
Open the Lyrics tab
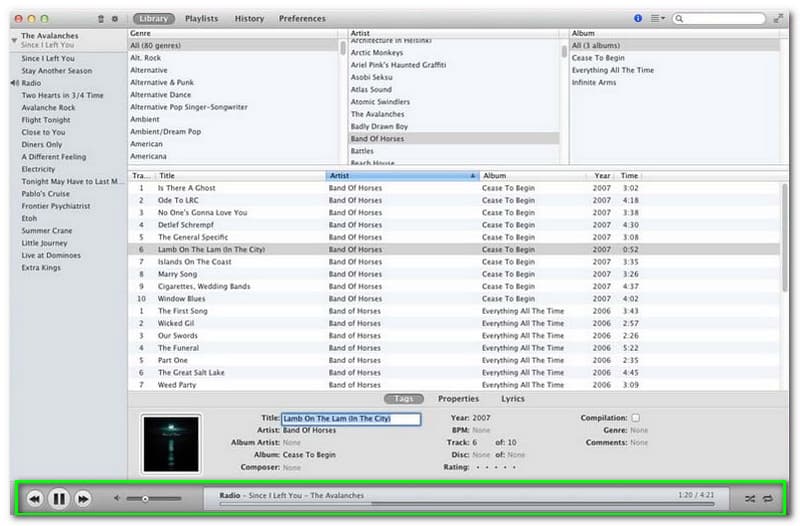click(x=512, y=398)
